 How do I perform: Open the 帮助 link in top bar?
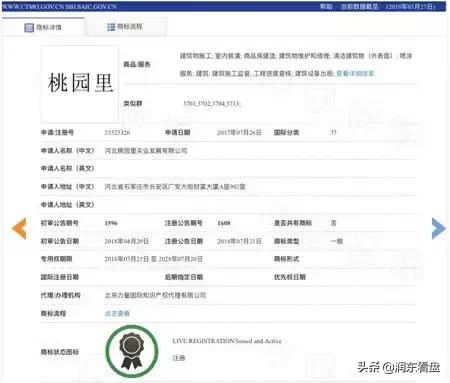click(x=326, y=6)
